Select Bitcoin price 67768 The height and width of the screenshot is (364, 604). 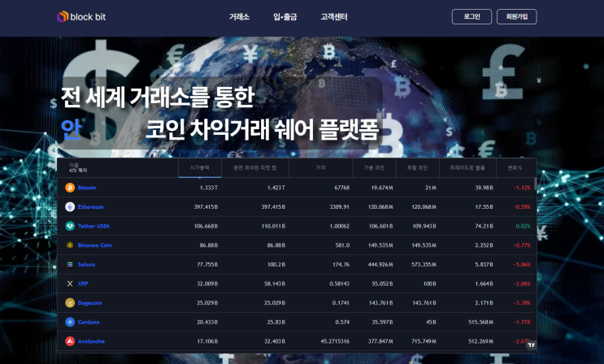[x=342, y=188]
